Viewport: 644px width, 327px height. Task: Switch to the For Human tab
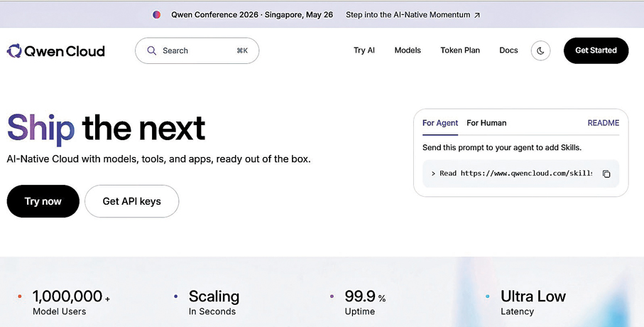486,123
